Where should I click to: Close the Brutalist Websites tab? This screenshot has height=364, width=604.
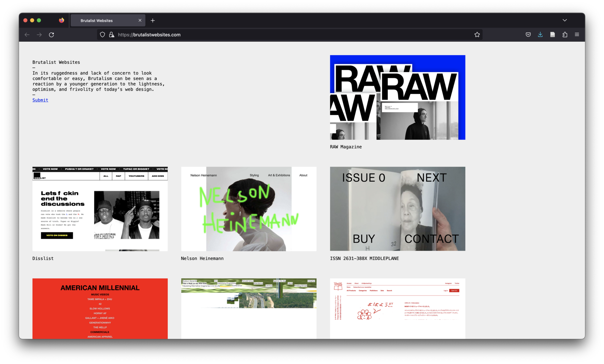point(140,20)
